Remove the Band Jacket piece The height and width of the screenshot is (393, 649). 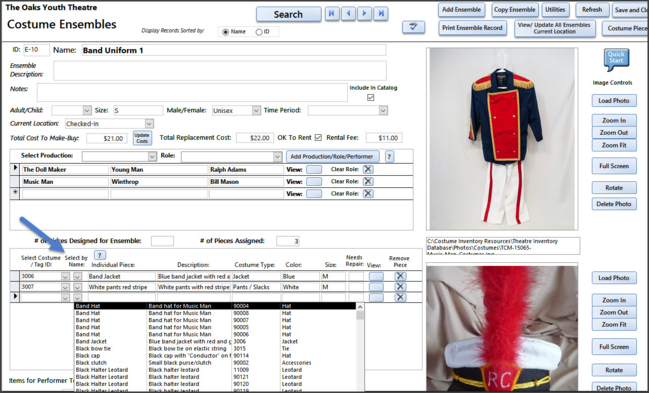point(400,276)
